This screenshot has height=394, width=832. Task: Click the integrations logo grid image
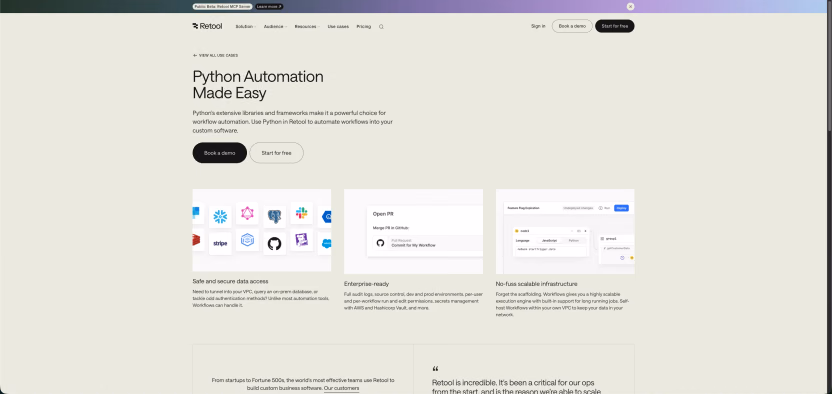(262, 230)
